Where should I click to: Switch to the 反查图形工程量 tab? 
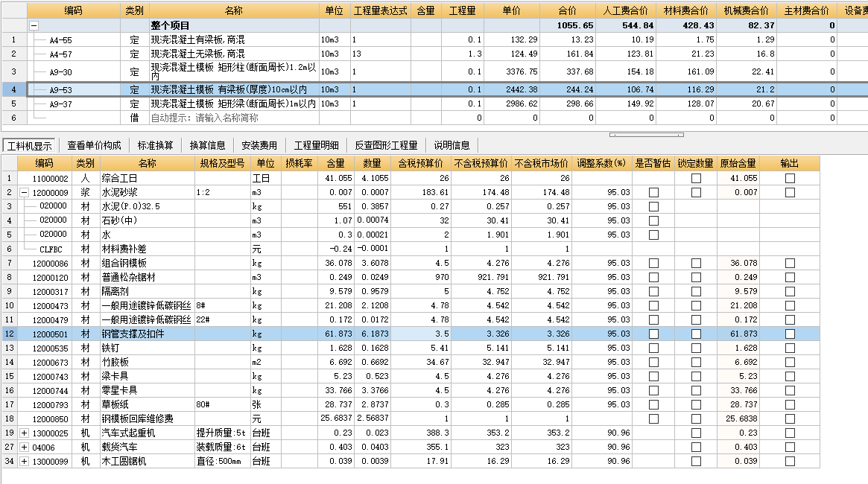coord(386,145)
